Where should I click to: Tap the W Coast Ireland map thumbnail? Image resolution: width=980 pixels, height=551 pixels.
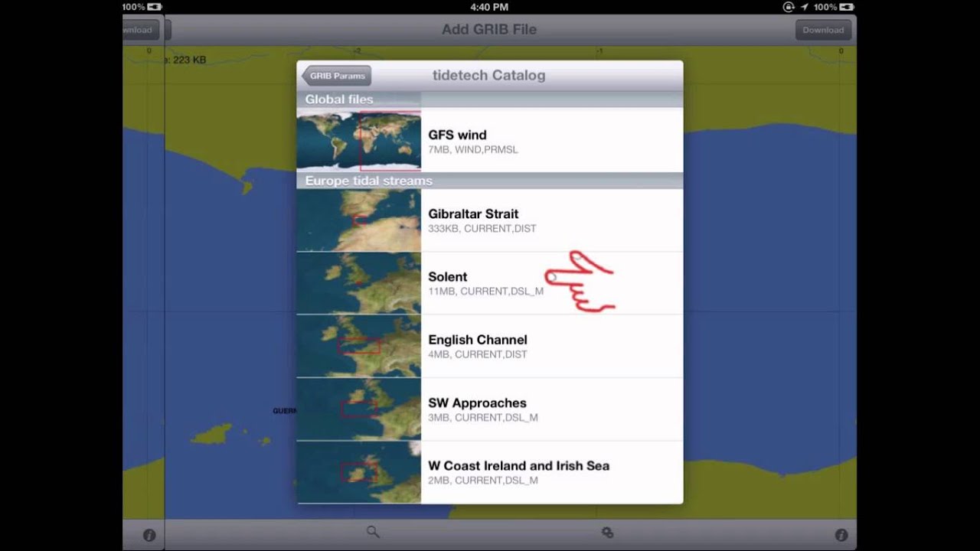click(x=359, y=472)
